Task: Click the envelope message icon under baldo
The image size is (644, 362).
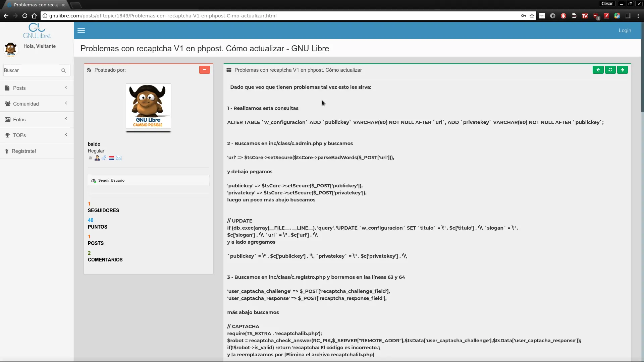Action: (119, 158)
